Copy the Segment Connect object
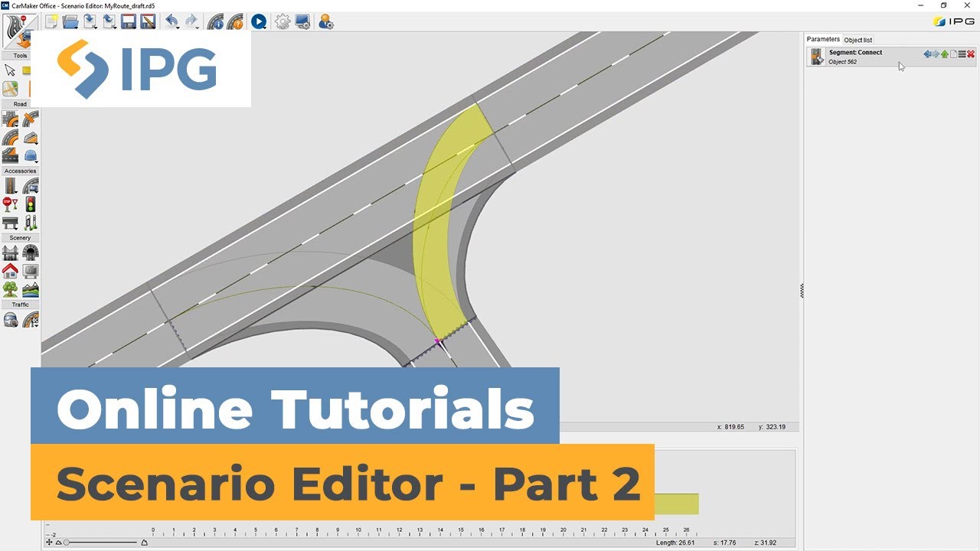Image resolution: width=980 pixels, height=551 pixels. pyautogui.click(x=953, y=54)
